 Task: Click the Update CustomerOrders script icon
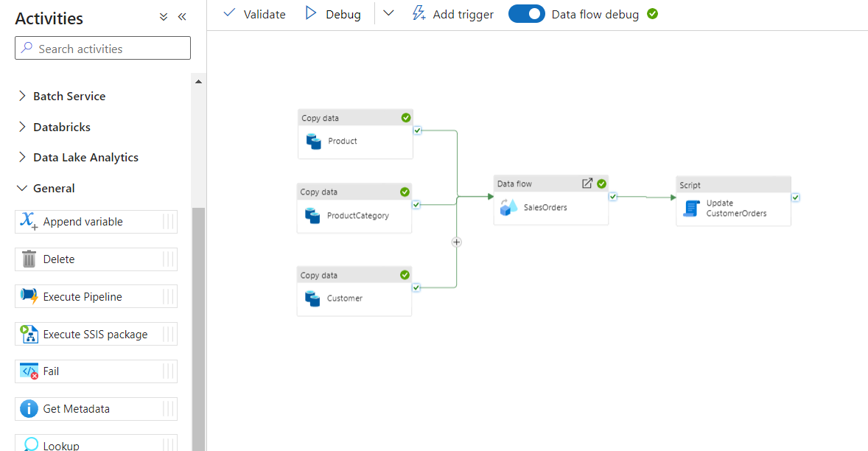[690, 209]
